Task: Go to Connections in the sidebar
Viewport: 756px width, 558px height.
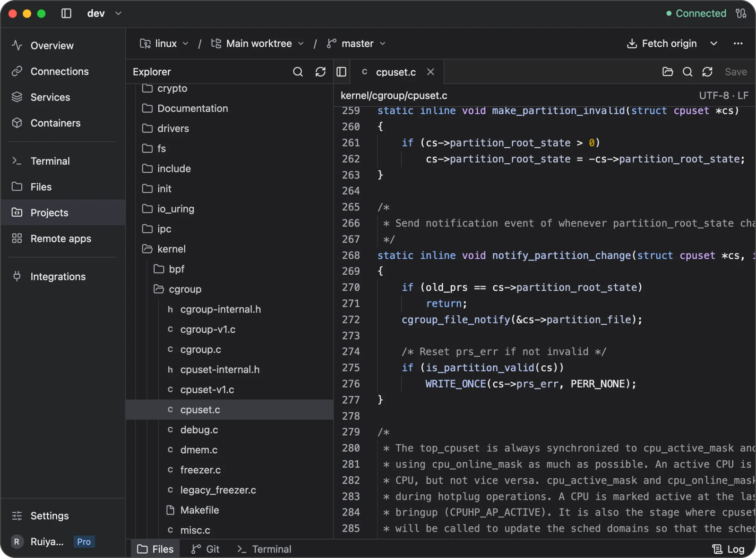Action: [63, 71]
